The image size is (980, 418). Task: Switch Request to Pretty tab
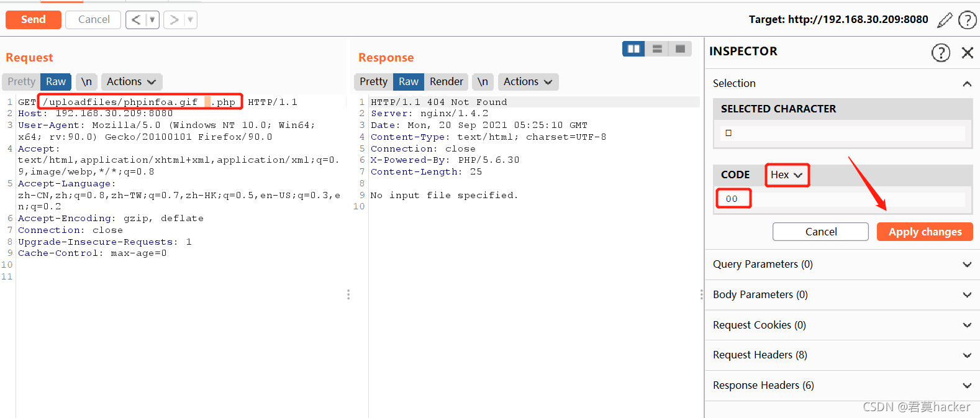(x=22, y=81)
